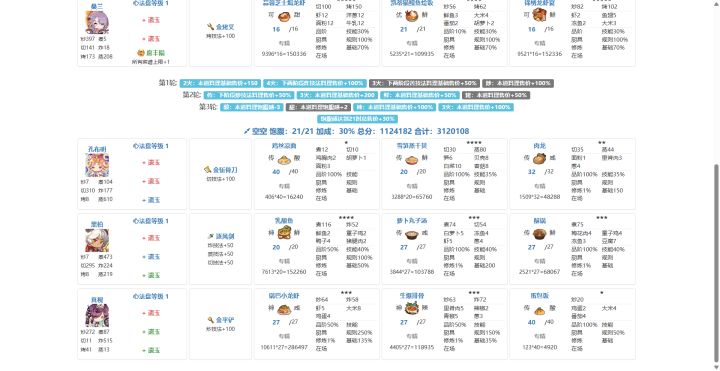Click the orange 鹿丰脂 condiment icon
Viewport: 720px width, 371px height.
[x=141, y=53]
